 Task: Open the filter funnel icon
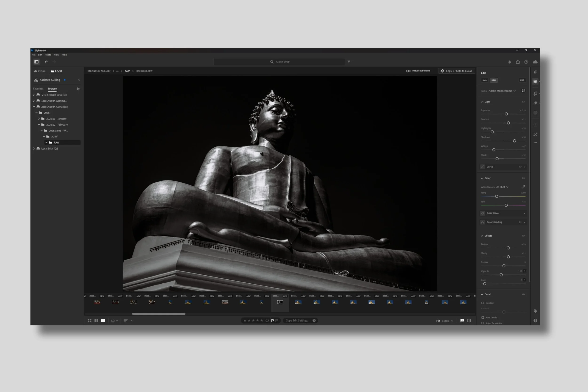coord(349,62)
